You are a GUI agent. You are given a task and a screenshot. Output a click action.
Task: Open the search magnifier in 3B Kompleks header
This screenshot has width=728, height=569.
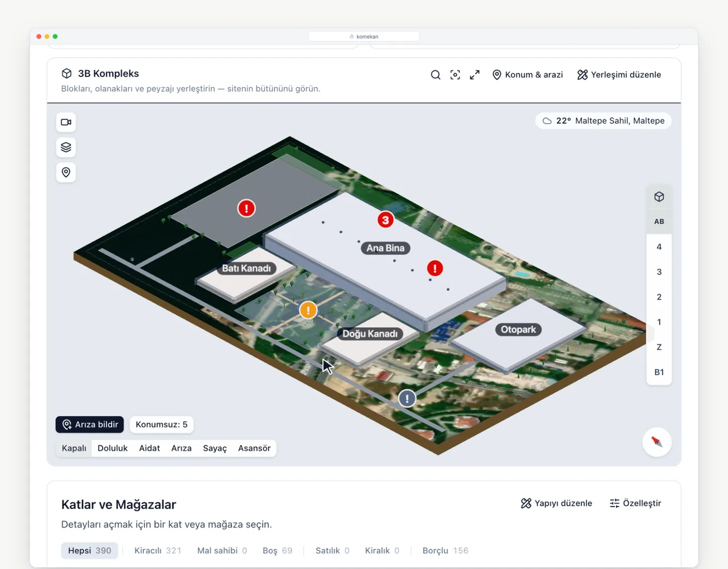click(x=435, y=75)
